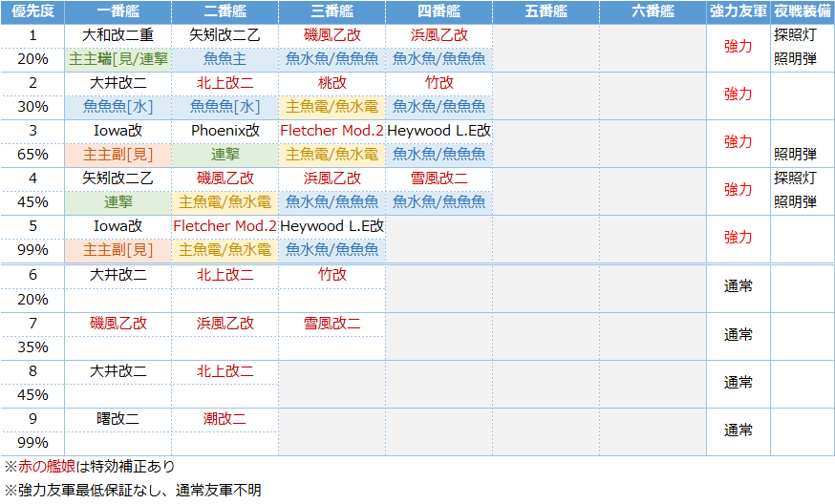Select the 夜戦装備 column header
Image resolution: width=835 pixels, height=504 pixels.
point(803,11)
